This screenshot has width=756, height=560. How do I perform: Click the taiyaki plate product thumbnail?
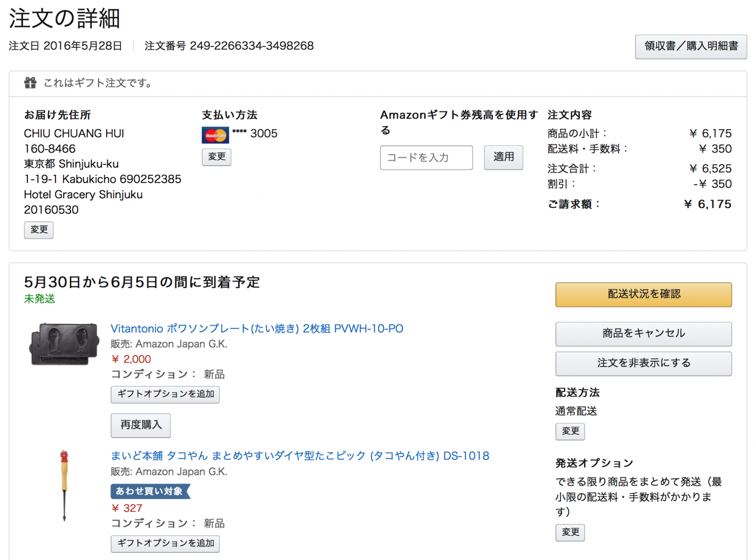64,344
